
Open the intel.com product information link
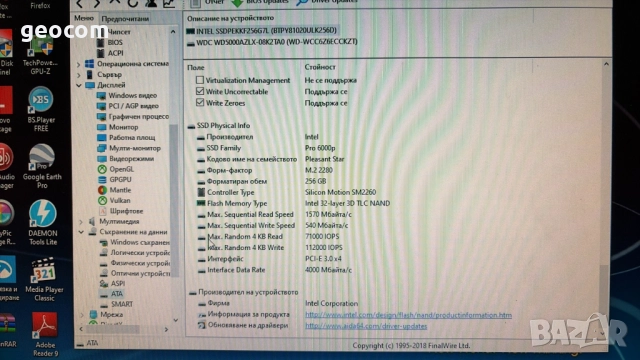(408, 315)
